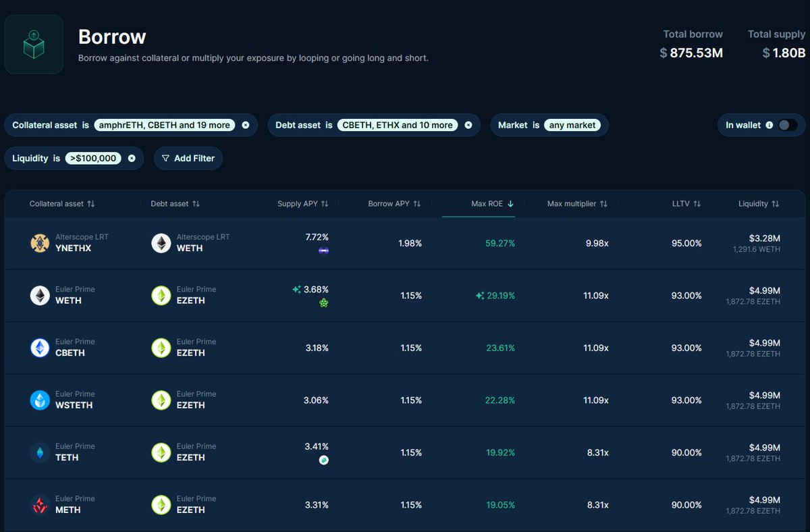The image size is (810, 532).
Task: Select the 1.98% borrow APY value
Action: [x=410, y=243]
